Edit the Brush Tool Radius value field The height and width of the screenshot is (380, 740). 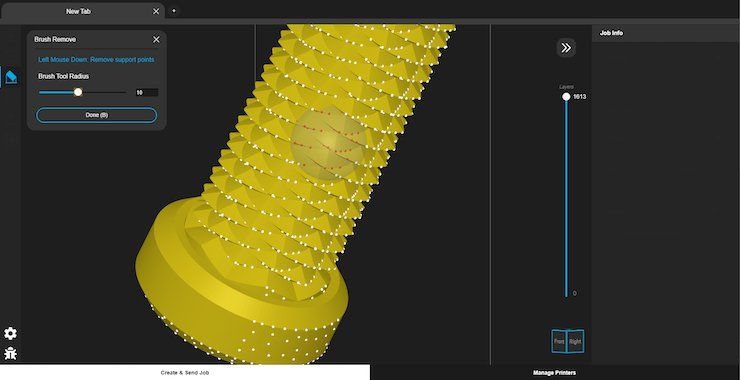(146, 93)
